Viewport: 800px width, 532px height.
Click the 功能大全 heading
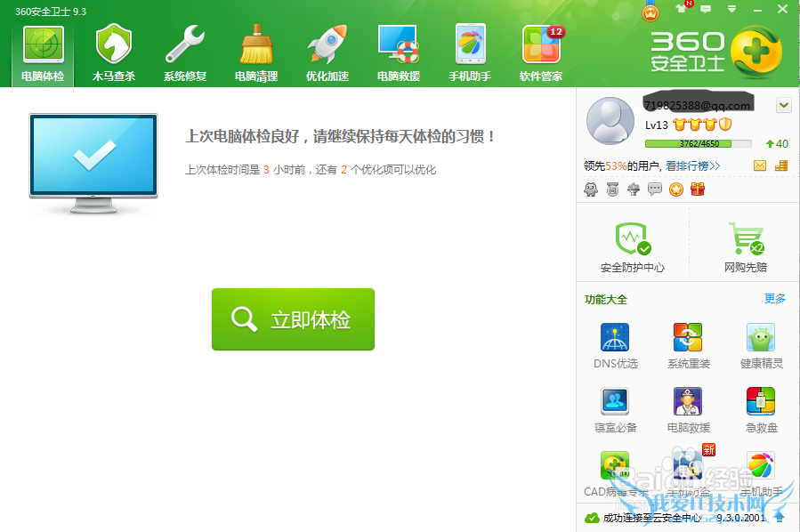tap(606, 300)
